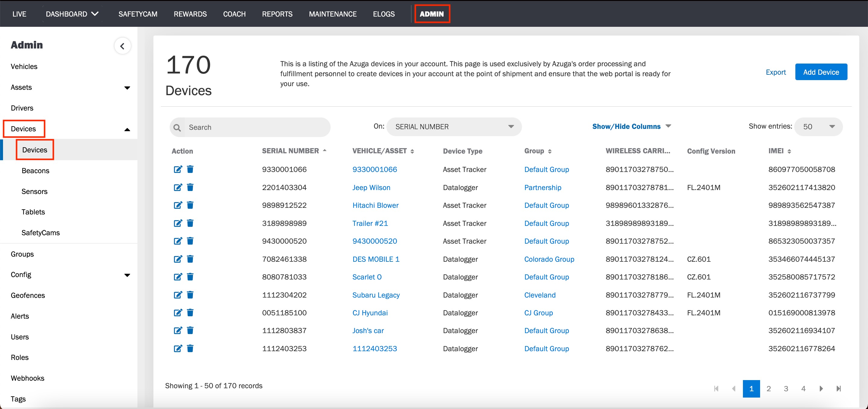Edit device with serial 2201403304

(178, 187)
